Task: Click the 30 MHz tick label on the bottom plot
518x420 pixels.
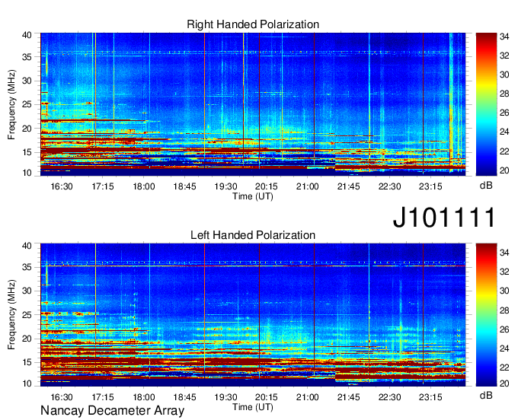Action: point(27,291)
